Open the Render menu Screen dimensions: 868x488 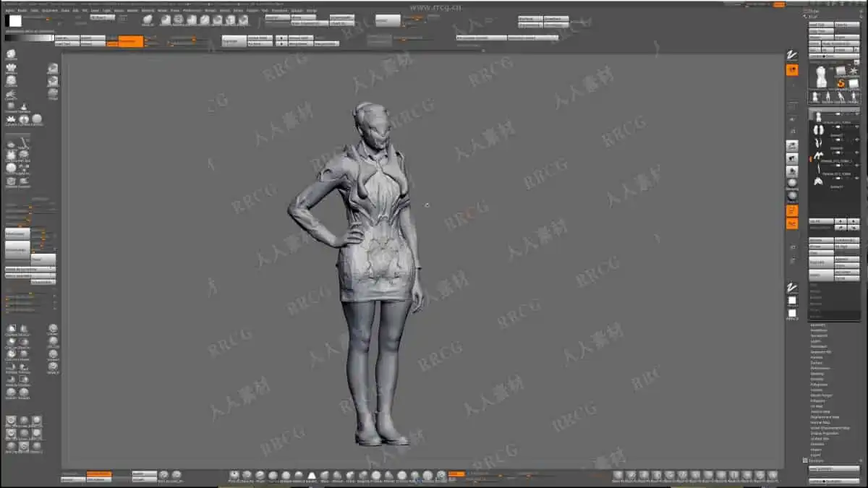pos(209,11)
